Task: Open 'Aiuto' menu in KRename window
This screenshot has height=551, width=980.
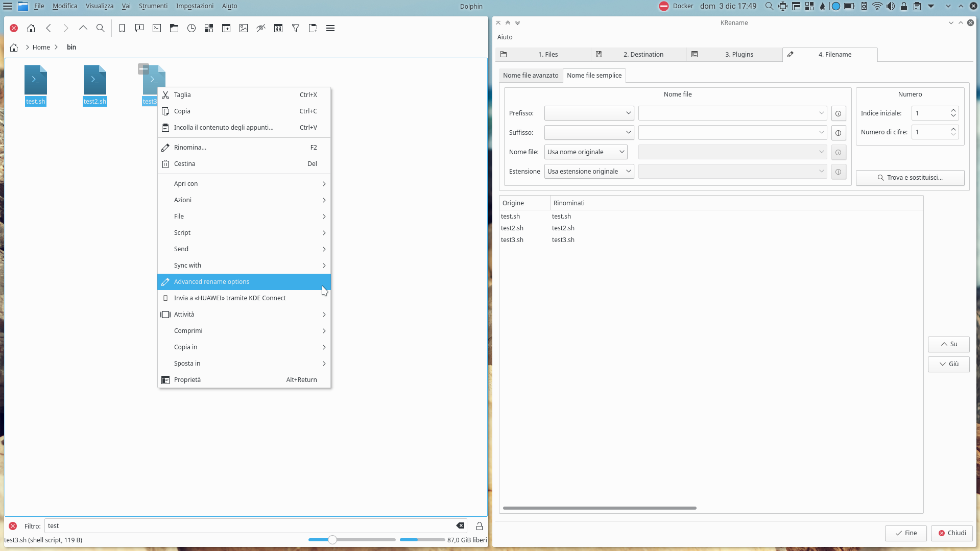Action: (x=505, y=37)
